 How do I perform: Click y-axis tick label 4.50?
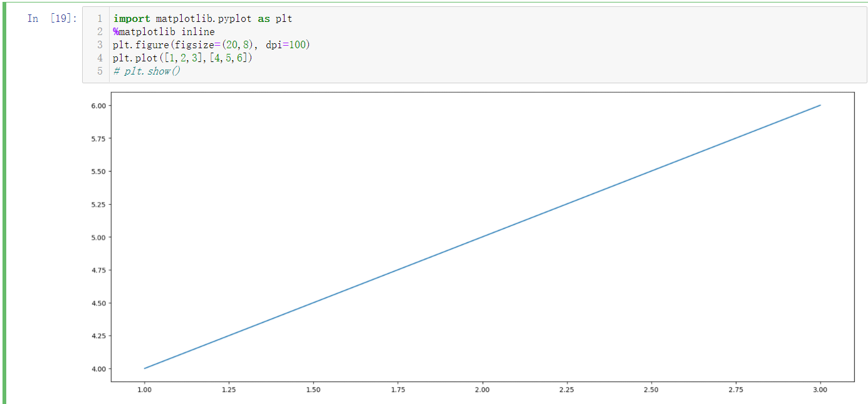tap(98, 303)
